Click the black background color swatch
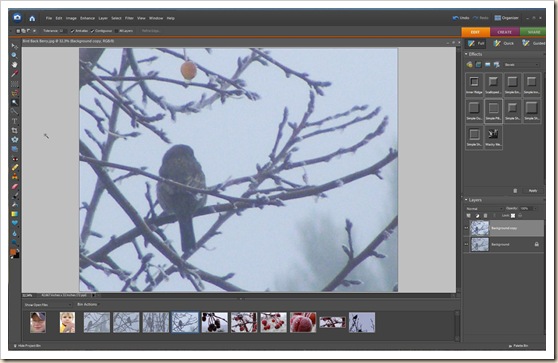Image resolution: width=558 pixels, height=363 pixels. [17, 256]
